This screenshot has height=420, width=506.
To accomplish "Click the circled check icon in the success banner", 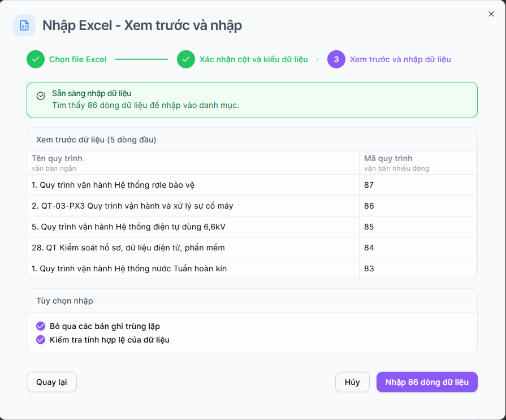I will click(41, 96).
